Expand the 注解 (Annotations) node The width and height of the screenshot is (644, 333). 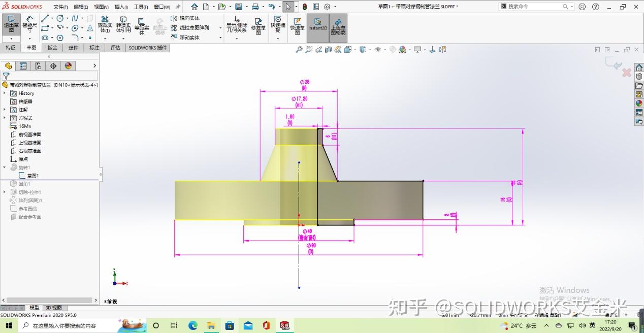pos(5,110)
